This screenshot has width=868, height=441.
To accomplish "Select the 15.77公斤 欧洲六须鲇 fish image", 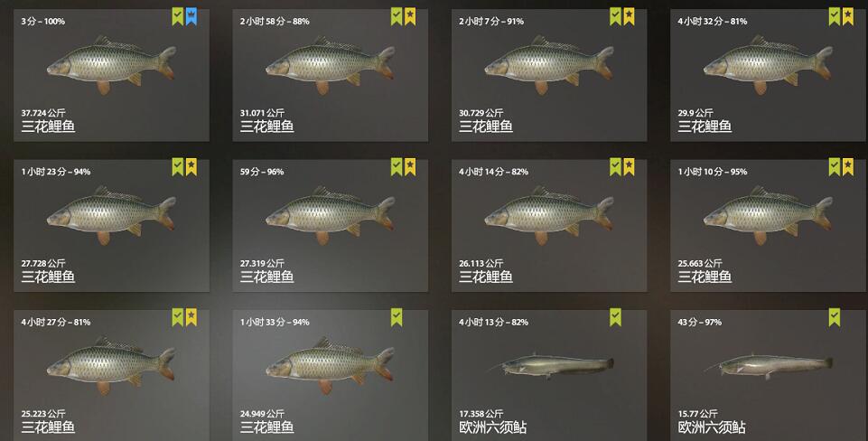I will 770,365.
